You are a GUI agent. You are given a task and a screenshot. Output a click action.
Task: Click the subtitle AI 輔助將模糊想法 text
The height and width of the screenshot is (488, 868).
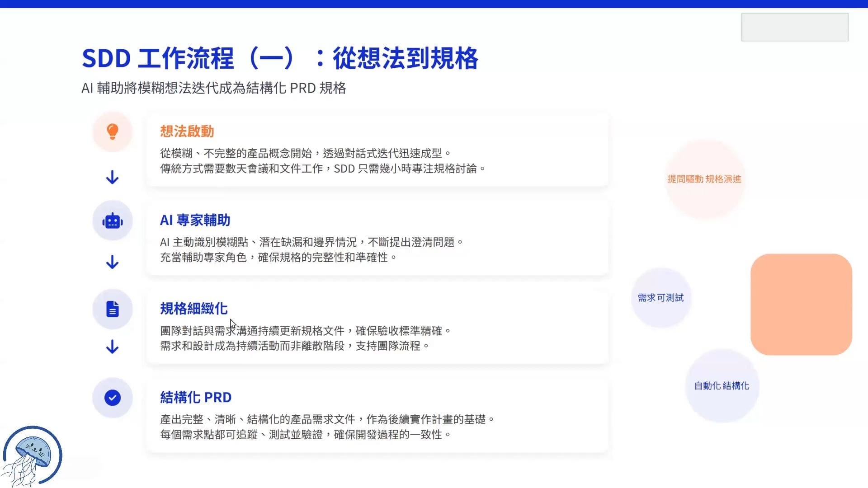coord(213,88)
